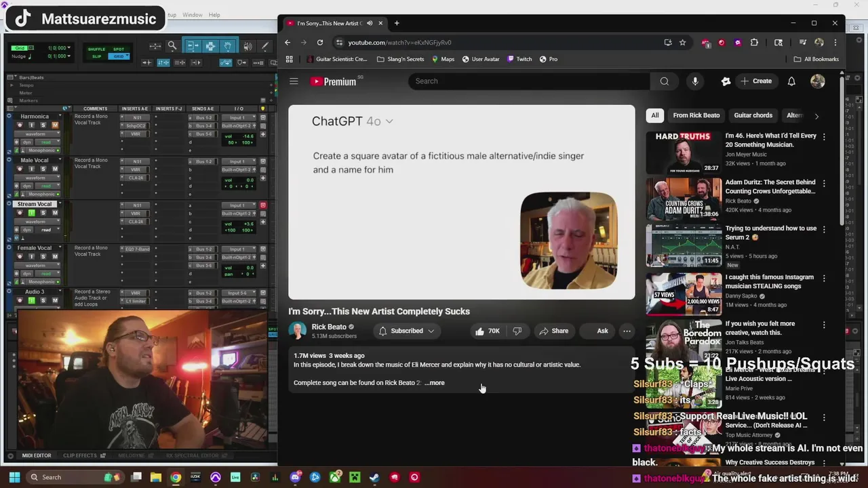Click the Harmonica track volume value -14.6
This screenshot has width=868, height=488.
(x=248, y=136)
